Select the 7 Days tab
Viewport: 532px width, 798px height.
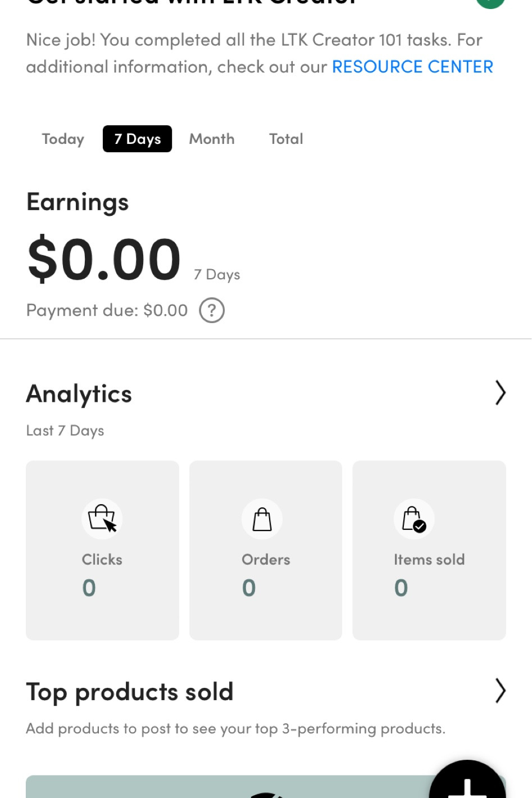(137, 139)
